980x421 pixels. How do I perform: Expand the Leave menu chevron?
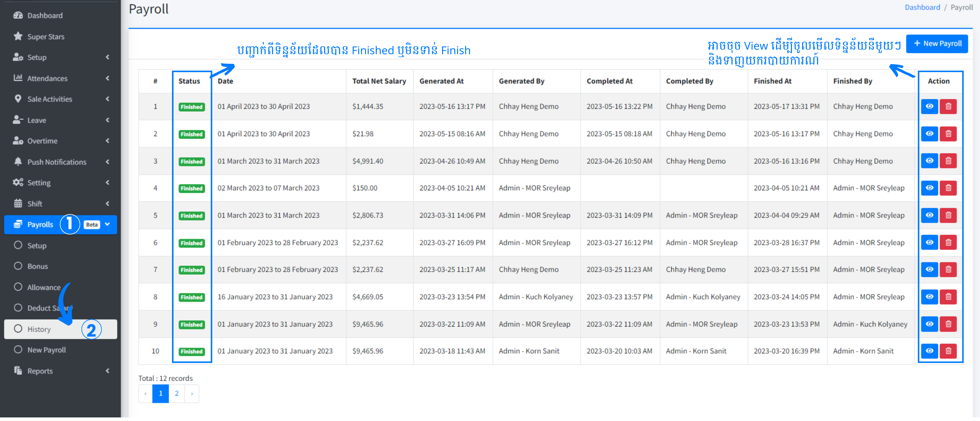(x=108, y=120)
